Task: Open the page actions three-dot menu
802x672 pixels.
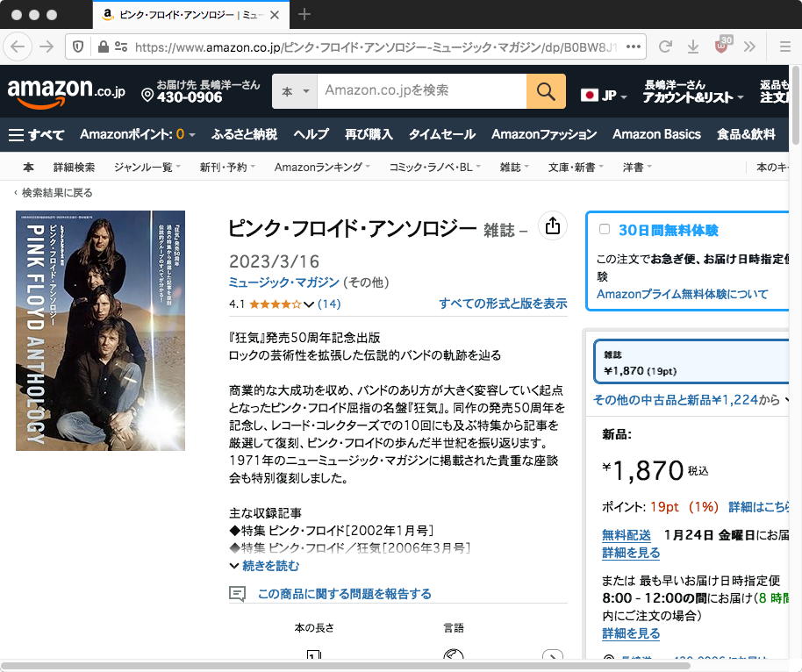Action: [634, 47]
